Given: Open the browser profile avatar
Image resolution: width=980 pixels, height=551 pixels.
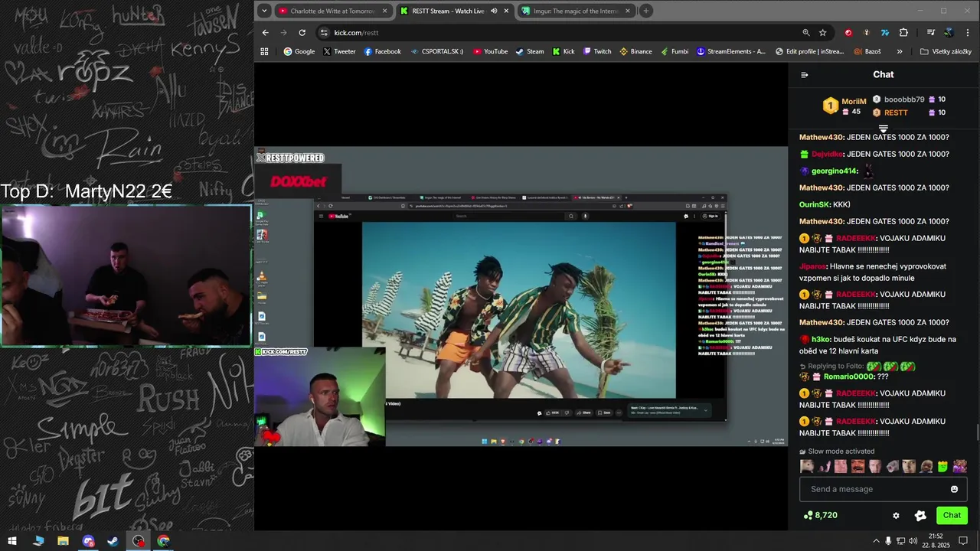Looking at the screenshot, I should click(949, 33).
